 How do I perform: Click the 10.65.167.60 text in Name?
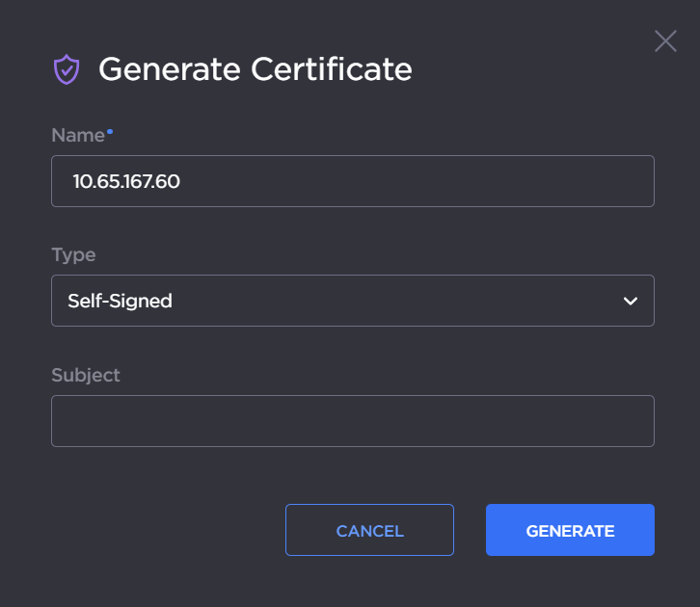pos(126,181)
